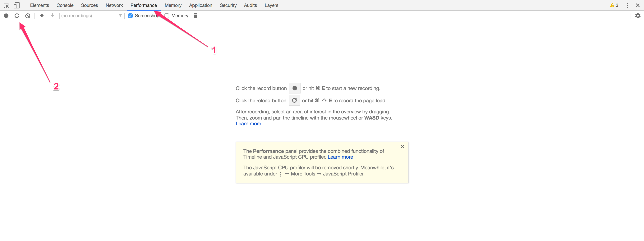
Task: Click the save profile download icon
Action: click(53, 16)
